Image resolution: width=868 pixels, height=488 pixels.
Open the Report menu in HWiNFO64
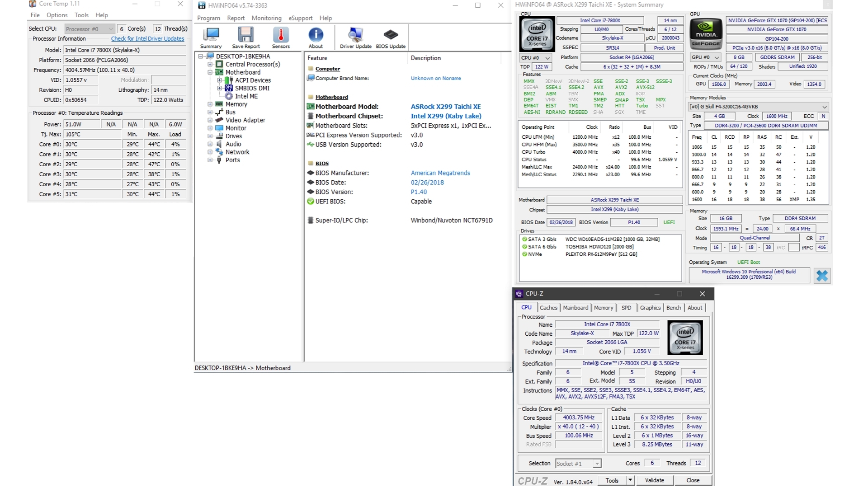pyautogui.click(x=236, y=18)
